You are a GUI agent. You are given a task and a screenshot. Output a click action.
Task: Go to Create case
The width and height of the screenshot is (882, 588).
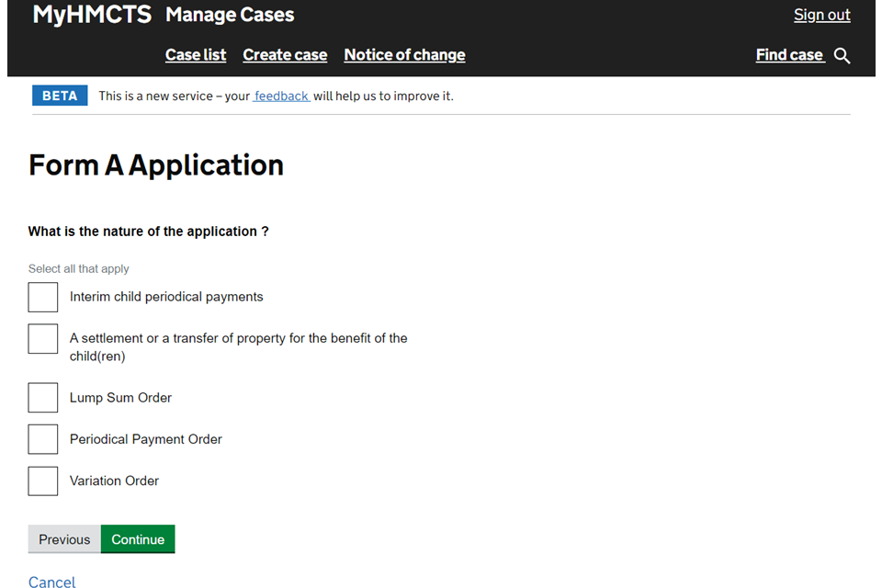coord(285,55)
